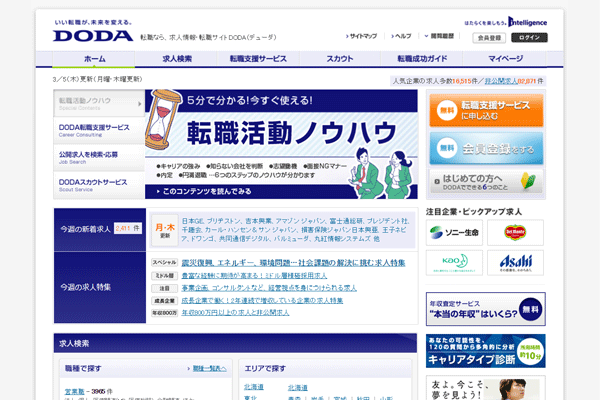
Task: Click the 注目 tag label
Action: (x=164, y=288)
